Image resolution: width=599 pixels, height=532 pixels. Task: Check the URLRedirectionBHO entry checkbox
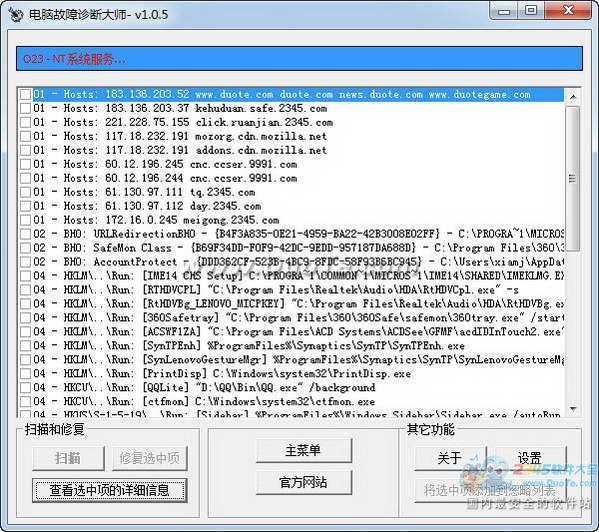(26, 234)
